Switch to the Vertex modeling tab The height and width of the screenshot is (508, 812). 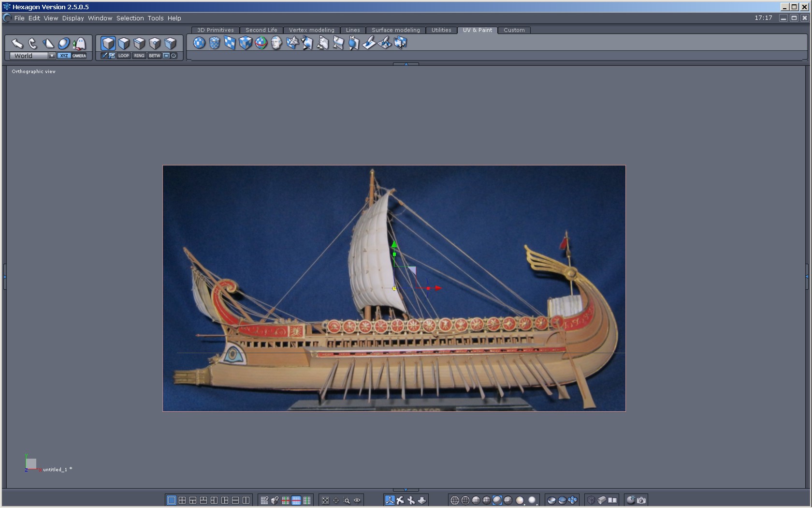(x=311, y=30)
